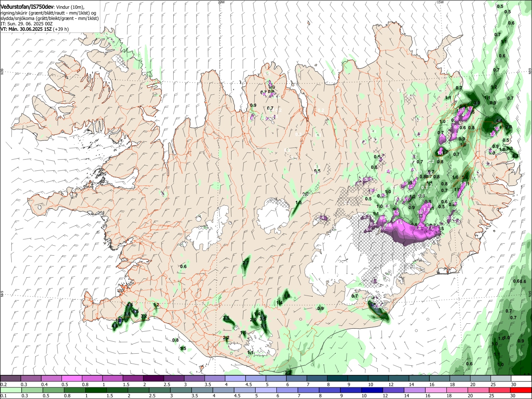Click the '3.0' precipitation value in the northeast
This screenshot has width=532, height=399.
click(x=477, y=103)
